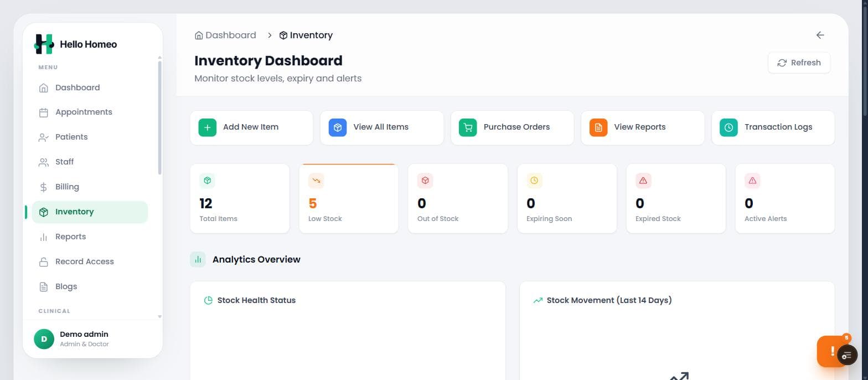Open the orange alert notification button

pyautogui.click(x=829, y=351)
